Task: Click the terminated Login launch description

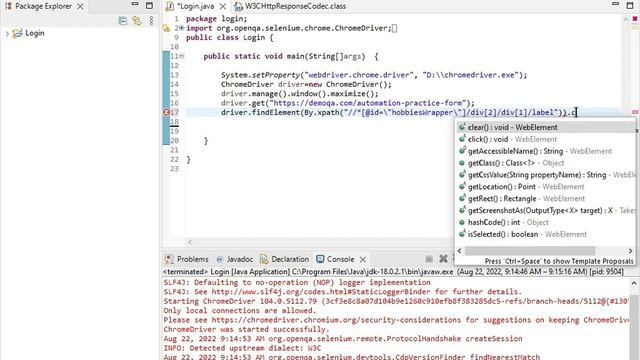Action: tap(393, 272)
